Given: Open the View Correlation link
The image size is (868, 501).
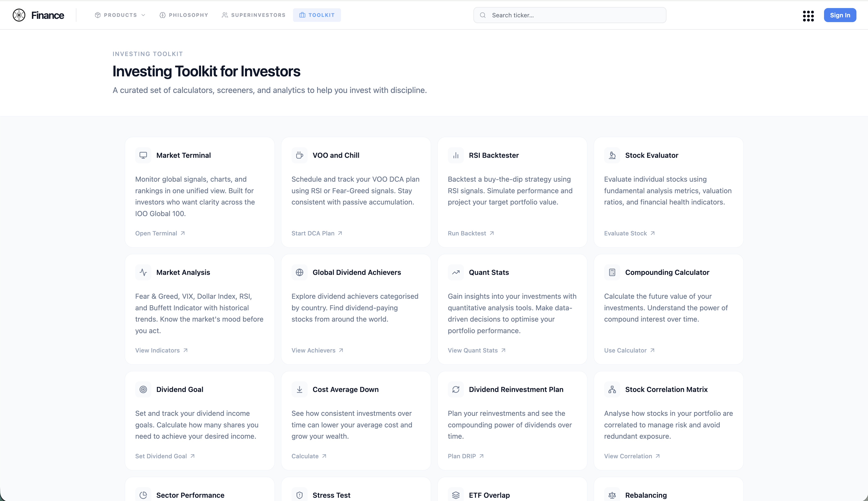Looking at the screenshot, I should click(x=632, y=456).
